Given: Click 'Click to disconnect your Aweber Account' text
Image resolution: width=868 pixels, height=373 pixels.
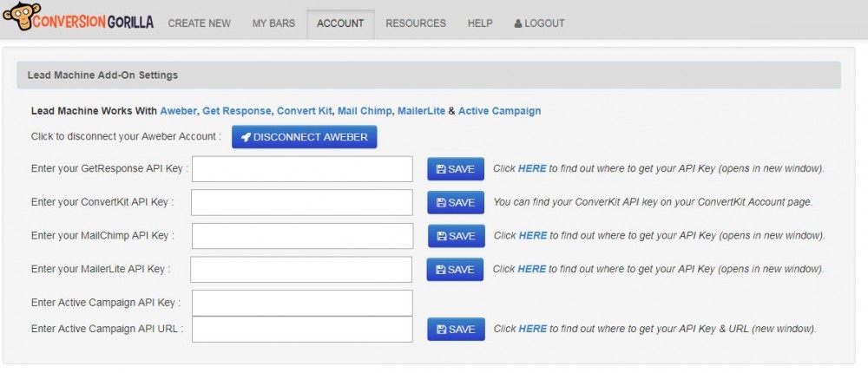Looking at the screenshot, I should pos(126,136).
